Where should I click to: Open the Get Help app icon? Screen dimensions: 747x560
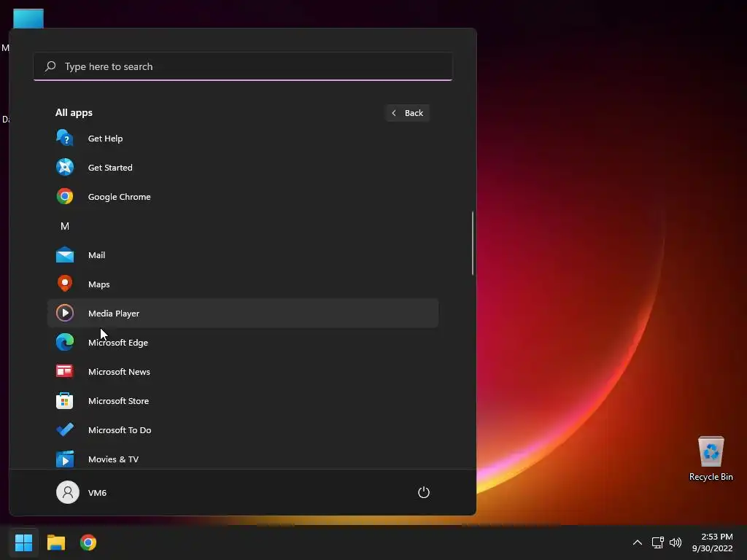tap(65, 138)
